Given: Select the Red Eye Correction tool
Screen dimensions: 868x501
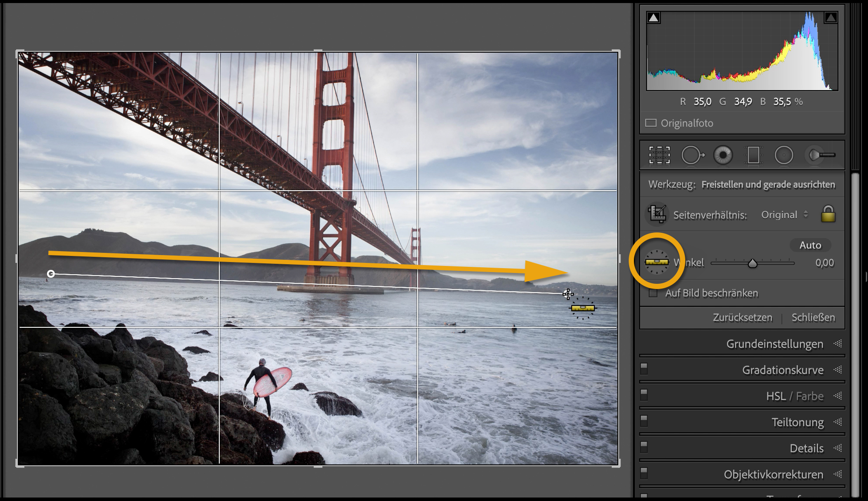Looking at the screenshot, I should (723, 155).
